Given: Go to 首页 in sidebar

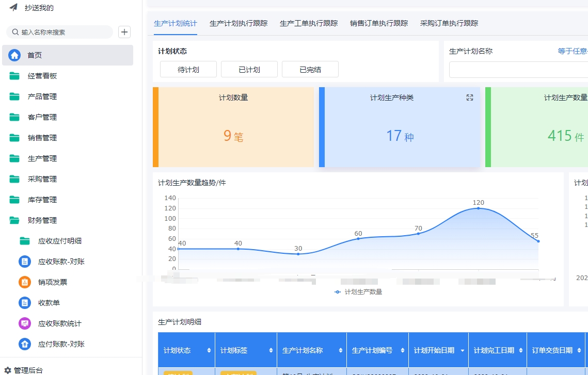Looking at the screenshot, I should pos(68,55).
